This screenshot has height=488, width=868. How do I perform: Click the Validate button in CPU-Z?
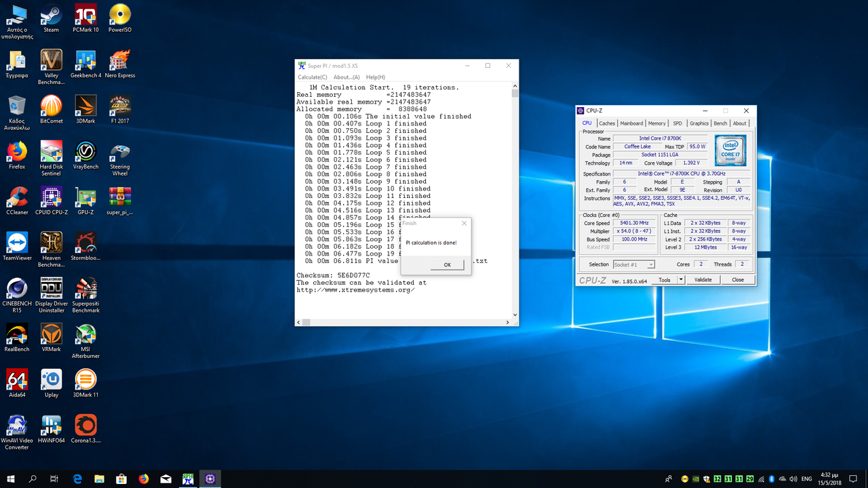click(x=703, y=280)
